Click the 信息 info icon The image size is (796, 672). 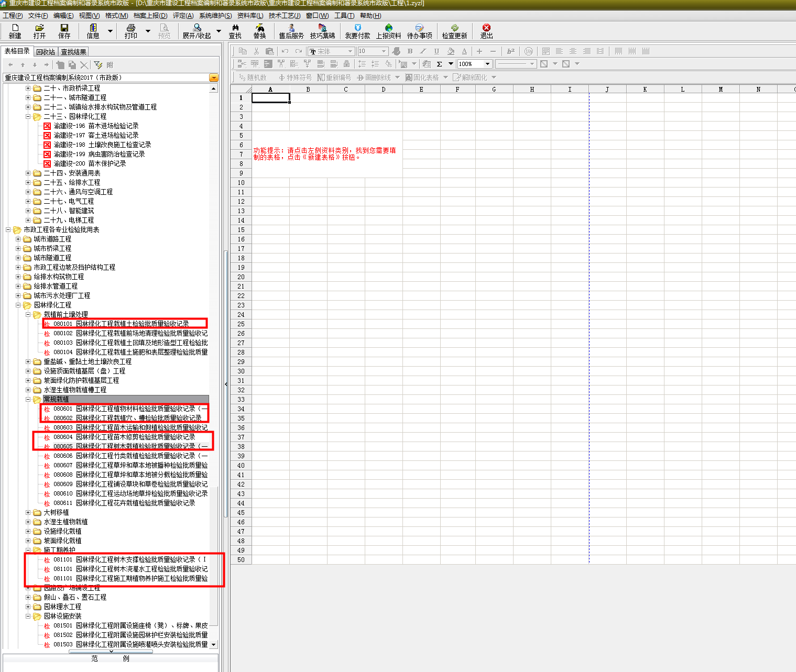click(x=93, y=31)
